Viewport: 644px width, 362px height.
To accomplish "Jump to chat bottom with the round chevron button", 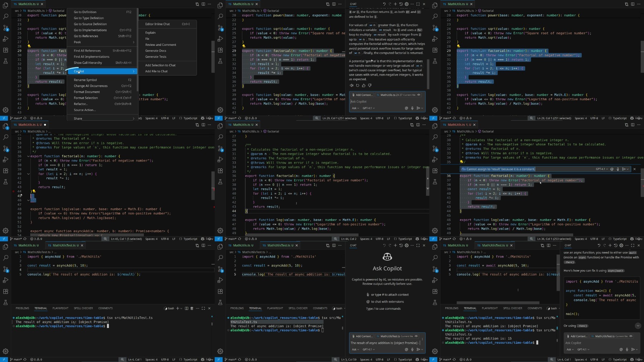I will pyautogui.click(x=638, y=326).
